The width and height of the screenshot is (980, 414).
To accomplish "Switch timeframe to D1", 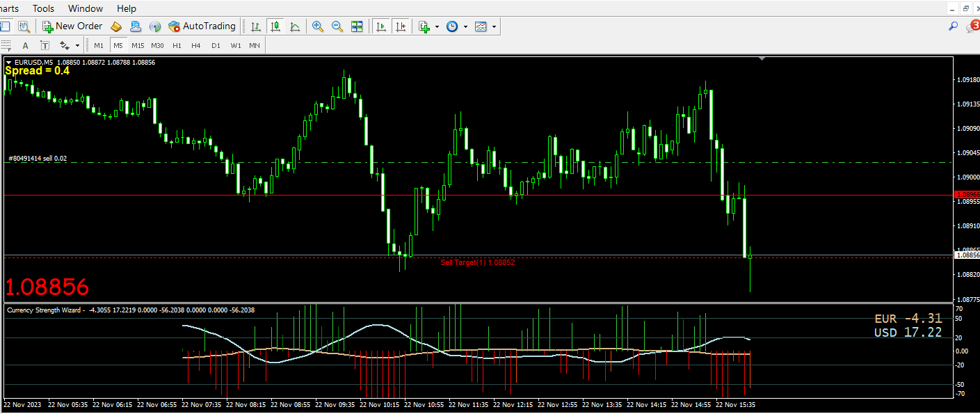I will 216,45.
